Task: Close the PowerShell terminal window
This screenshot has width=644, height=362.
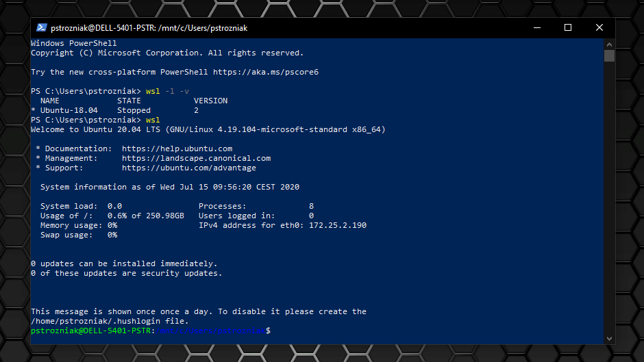Action: [599, 28]
